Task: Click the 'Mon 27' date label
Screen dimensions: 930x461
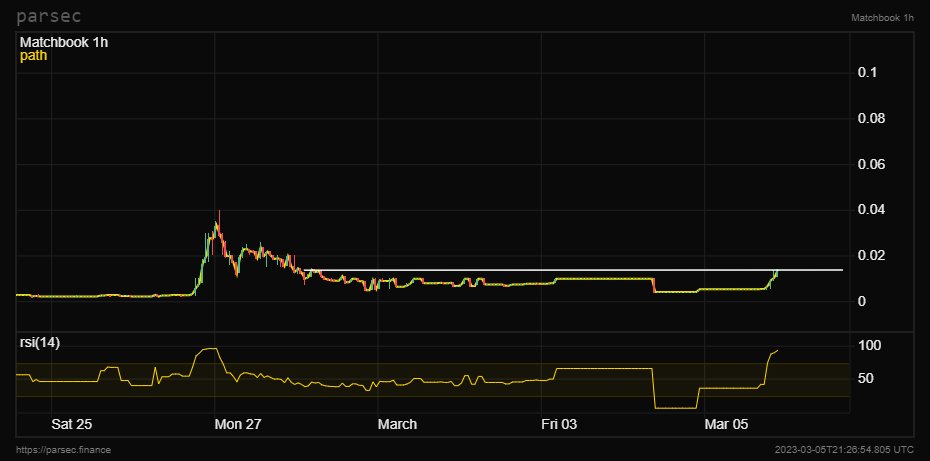Action: pyautogui.click(x=238, y=424)
